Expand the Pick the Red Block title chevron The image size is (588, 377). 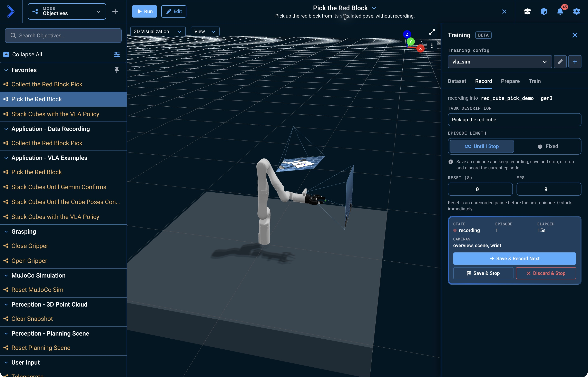[374, 8]
